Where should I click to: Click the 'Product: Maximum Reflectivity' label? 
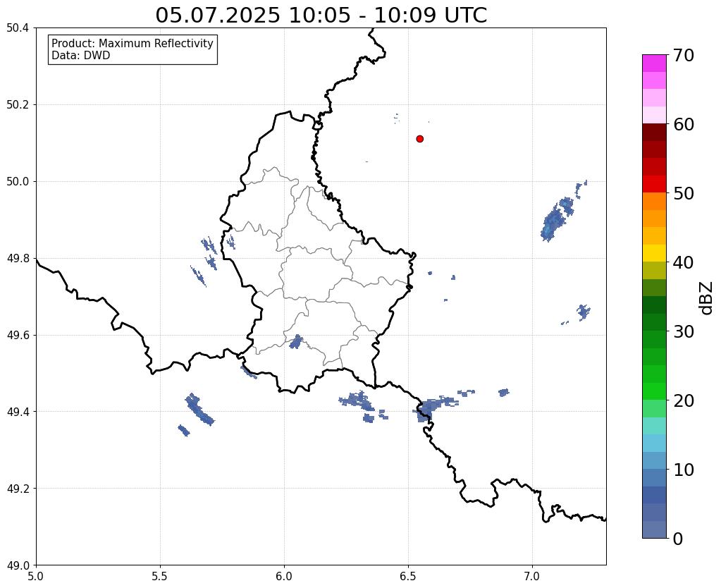coord(133,43)
